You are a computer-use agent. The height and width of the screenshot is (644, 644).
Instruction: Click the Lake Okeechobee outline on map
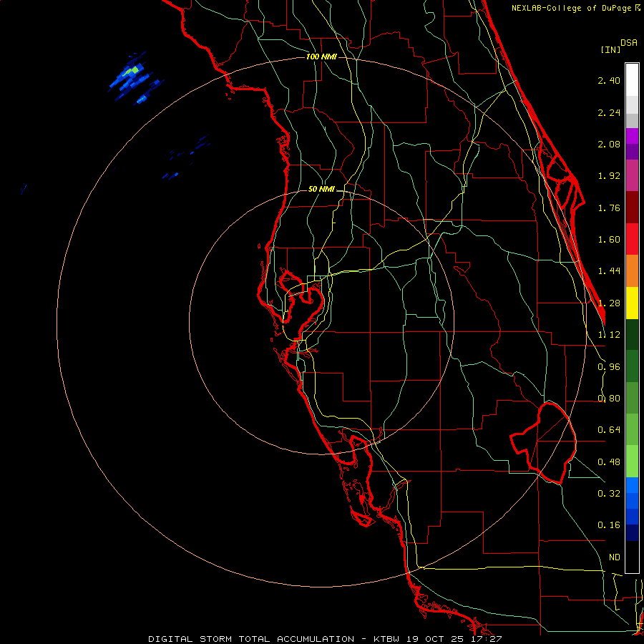(543, 443)
